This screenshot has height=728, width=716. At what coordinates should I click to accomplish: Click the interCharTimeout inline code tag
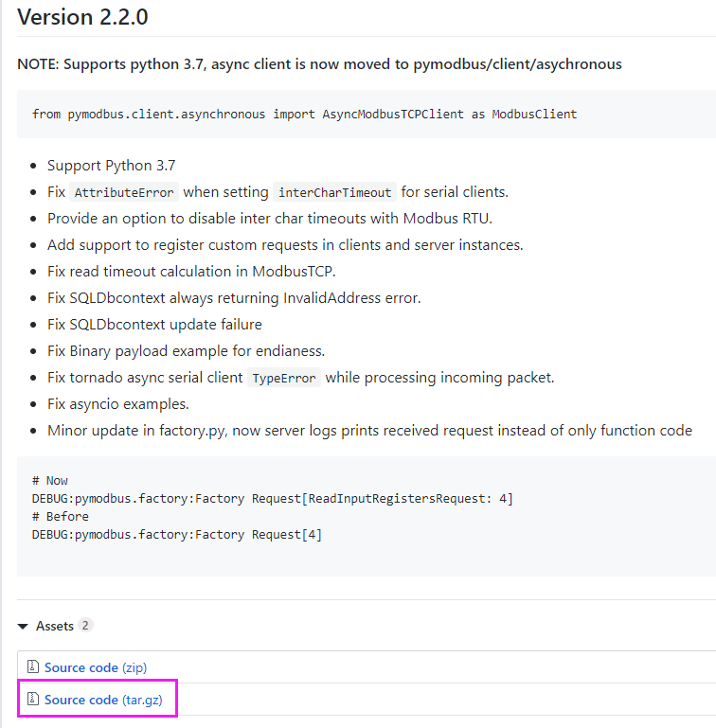[334, 192]
